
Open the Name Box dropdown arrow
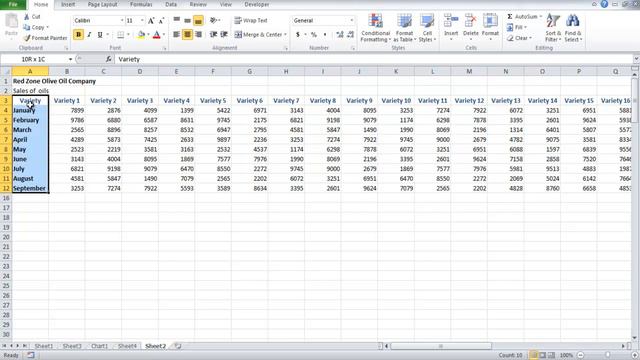[x=70, y=60]
